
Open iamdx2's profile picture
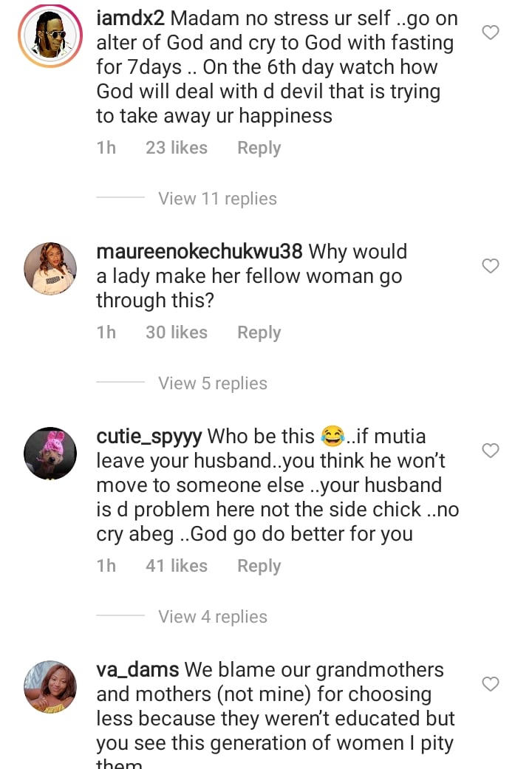point(50,35)
